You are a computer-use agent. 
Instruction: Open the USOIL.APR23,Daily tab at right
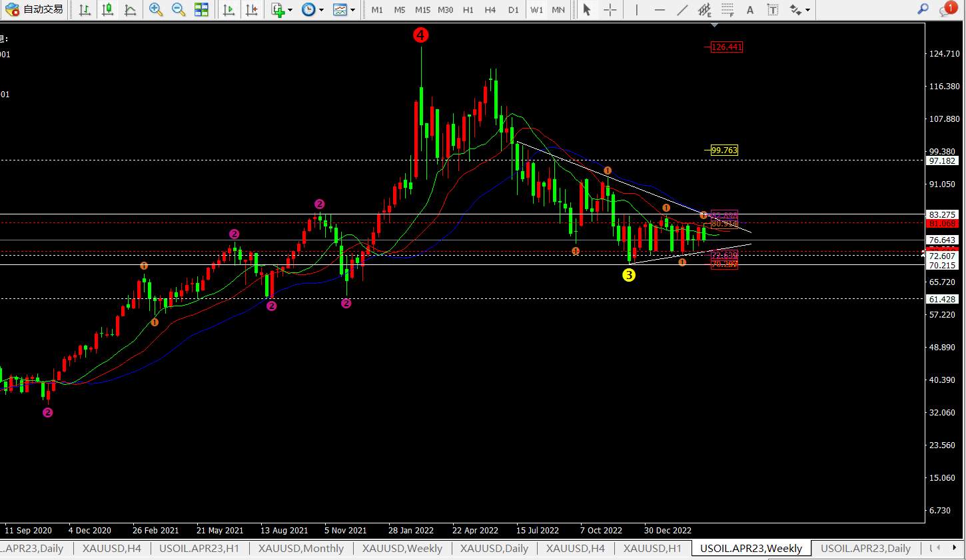pyautogui.click(x=865, y=549)
